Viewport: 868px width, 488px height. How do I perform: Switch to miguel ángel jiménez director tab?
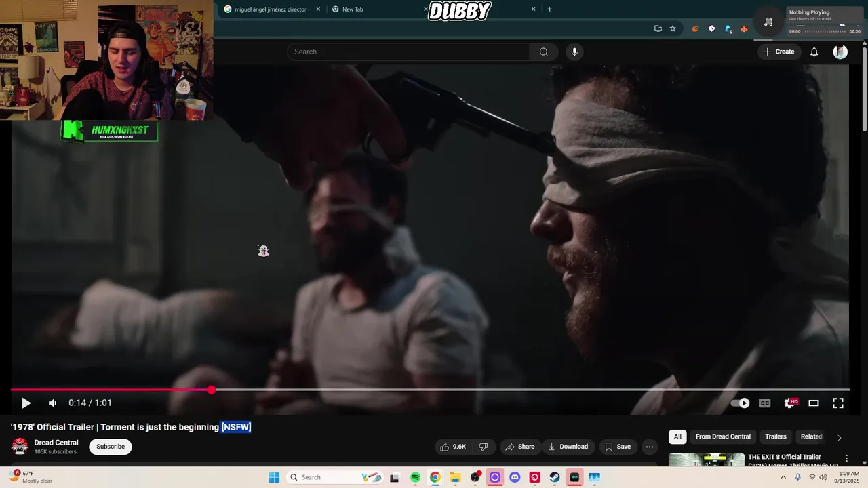pos(271,9)
